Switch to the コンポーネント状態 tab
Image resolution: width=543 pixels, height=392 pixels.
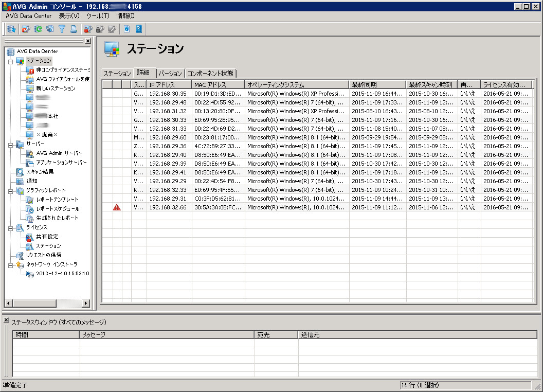pos(210,74)
